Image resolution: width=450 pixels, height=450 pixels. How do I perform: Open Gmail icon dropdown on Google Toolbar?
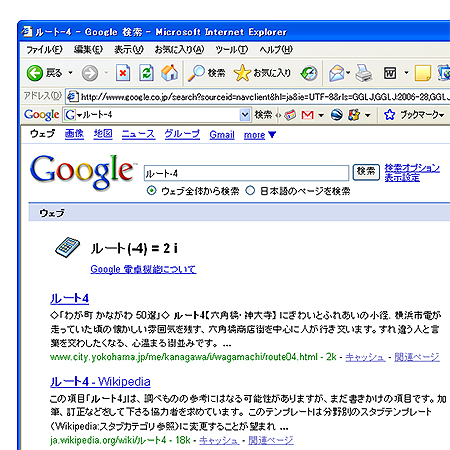pyautogui.click(x=321, y=115)
